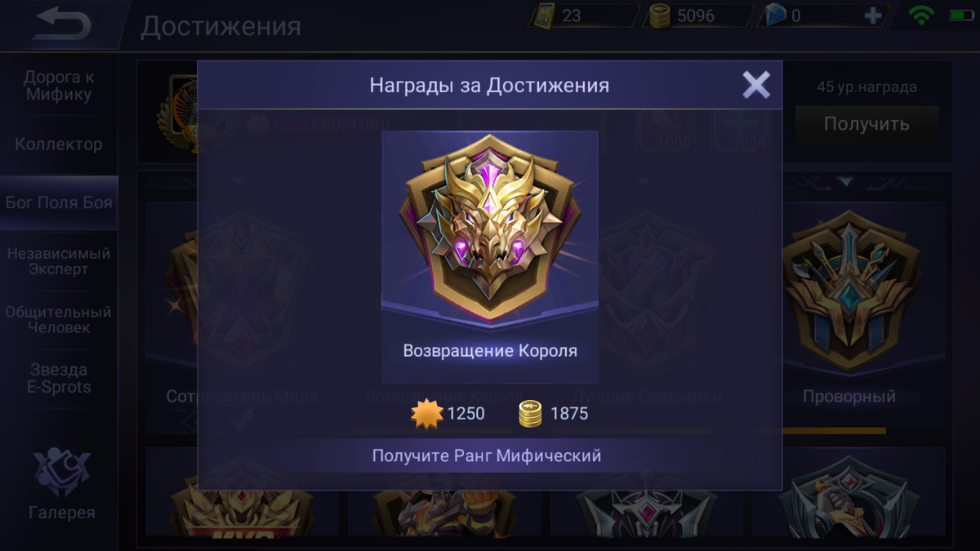Tap the down chevron above Проворный
This screenshot has height=551, width=980.
point(846,181)
